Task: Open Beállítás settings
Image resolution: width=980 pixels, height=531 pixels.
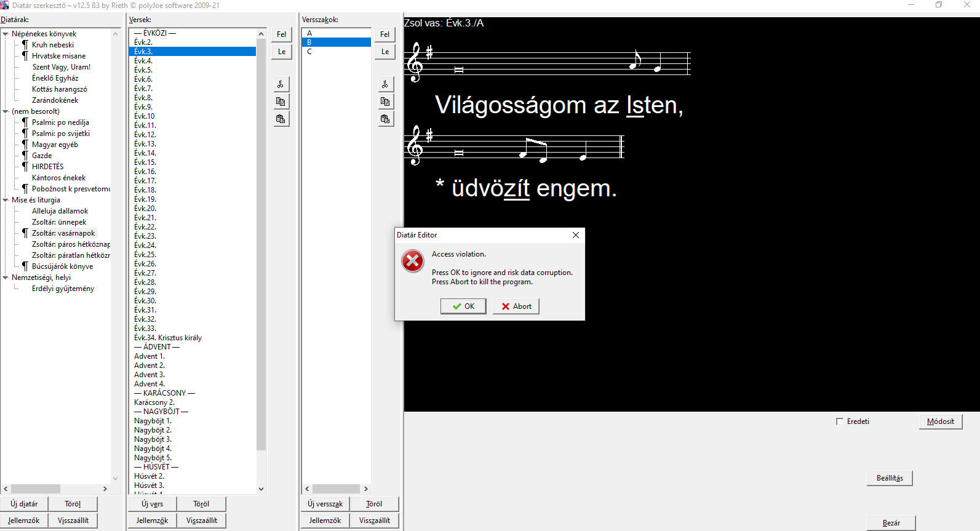Action: click(x=890, y=478)
